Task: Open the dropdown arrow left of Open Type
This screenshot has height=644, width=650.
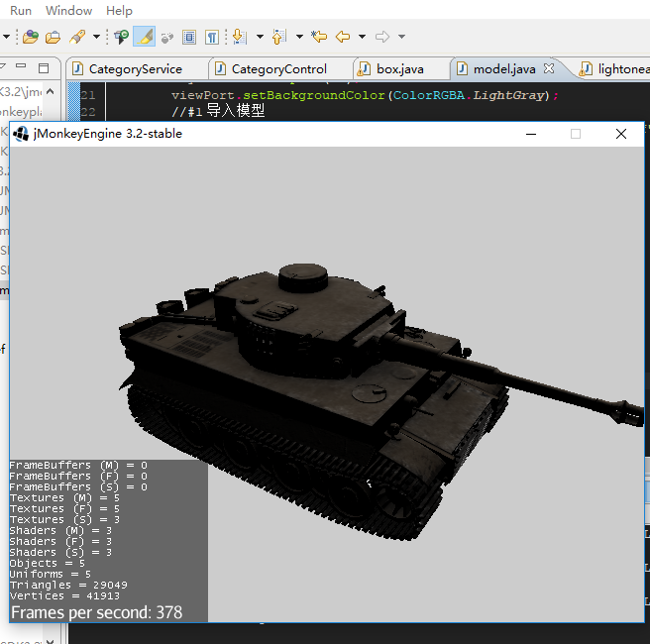Action: pyautogui.click(x=6, y=37)
